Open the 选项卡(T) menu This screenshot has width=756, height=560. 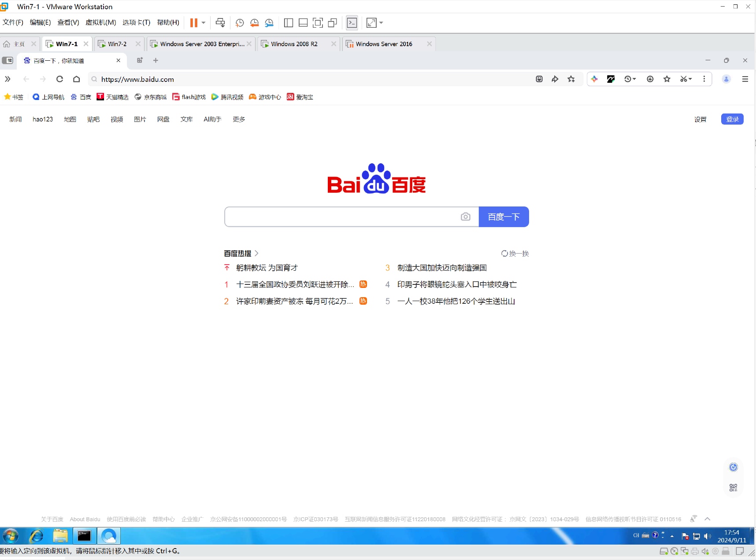[137, 22]
